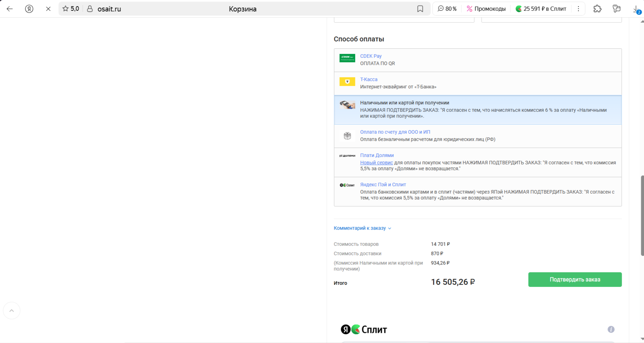
Task: Open Промокоды in the toolbar
Action: point(486,9)
